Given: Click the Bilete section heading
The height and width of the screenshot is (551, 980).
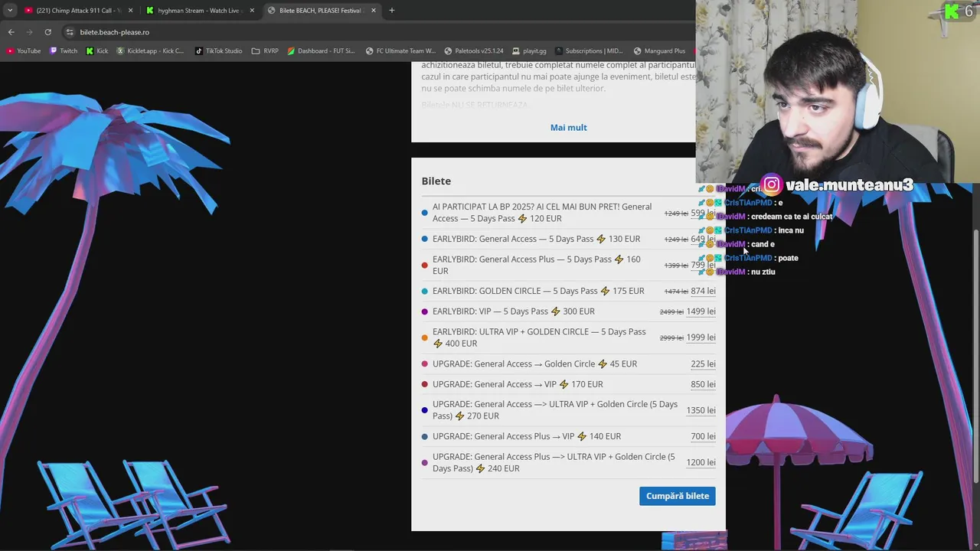Looking at the screenshot, I should pyautogui.click(x=436, y=181).
